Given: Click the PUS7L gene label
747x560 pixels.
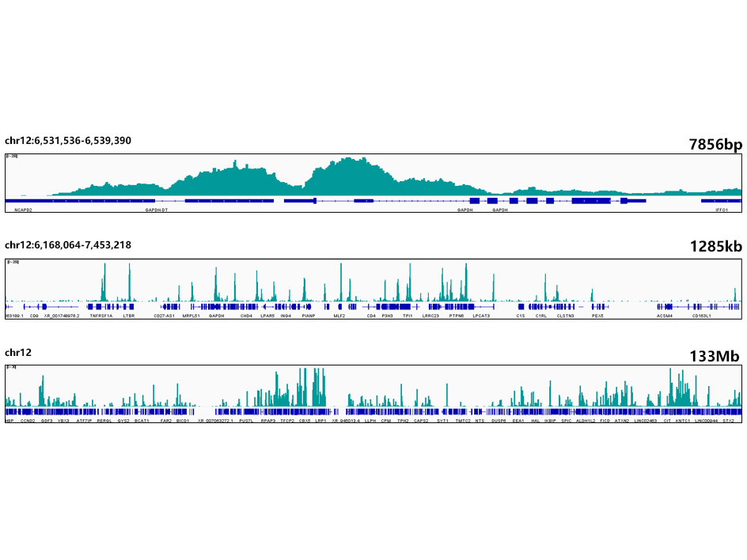Looking at the screenshot, I should 246,421.
